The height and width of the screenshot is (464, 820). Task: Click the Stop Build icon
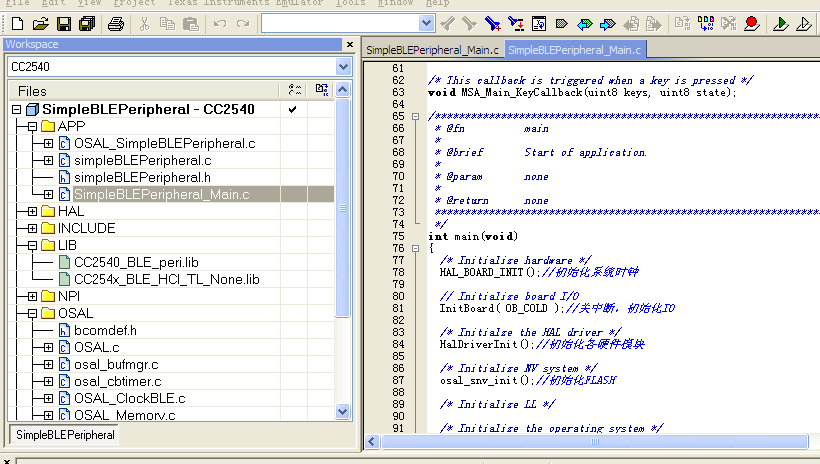728,24
